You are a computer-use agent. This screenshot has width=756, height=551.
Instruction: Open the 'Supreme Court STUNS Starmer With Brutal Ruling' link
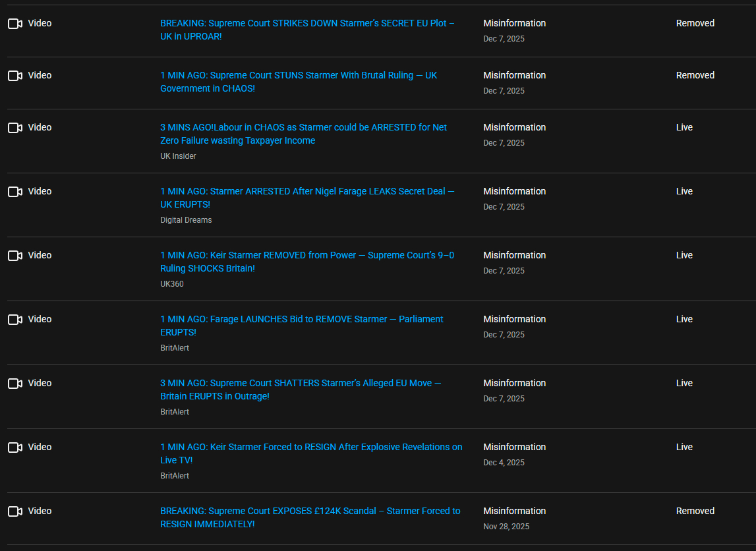coord(299,76)
